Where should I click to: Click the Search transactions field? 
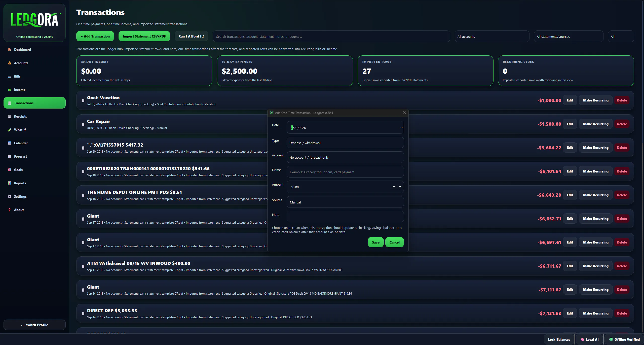[331, 37]
